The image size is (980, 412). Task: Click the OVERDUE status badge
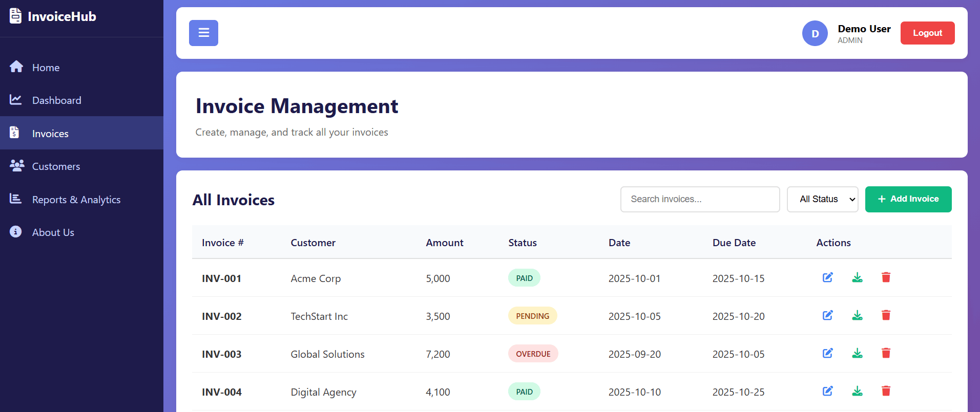[x=533, y=354]
